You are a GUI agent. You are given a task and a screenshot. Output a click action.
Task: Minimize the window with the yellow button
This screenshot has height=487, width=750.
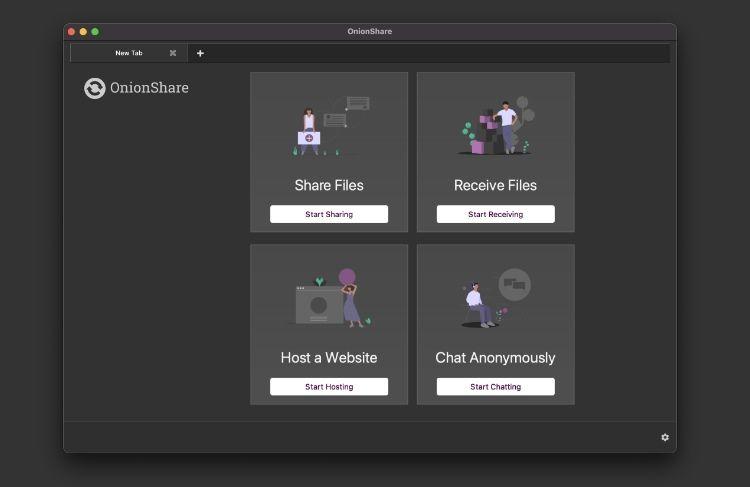(x=83, y=32)
